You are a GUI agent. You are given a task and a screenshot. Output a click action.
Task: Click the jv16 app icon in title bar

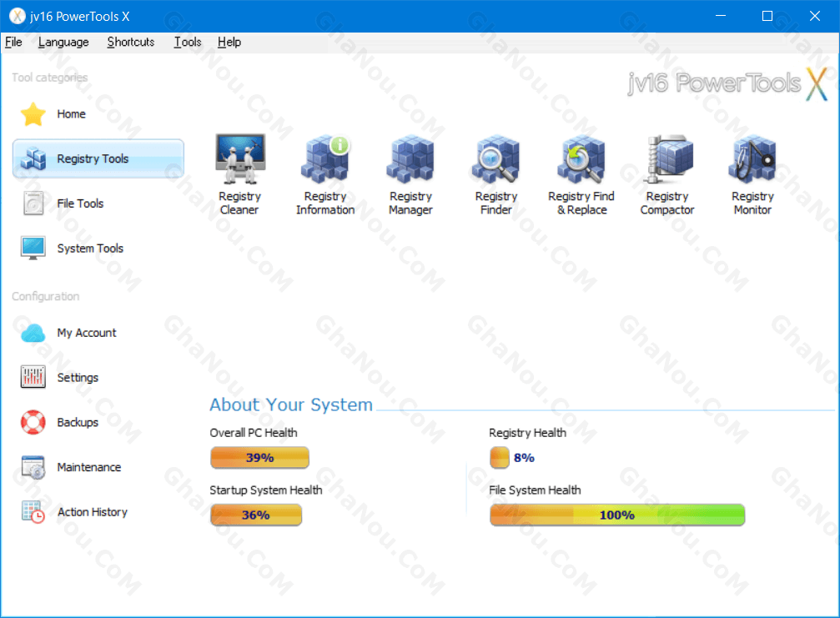coord(18,16)
